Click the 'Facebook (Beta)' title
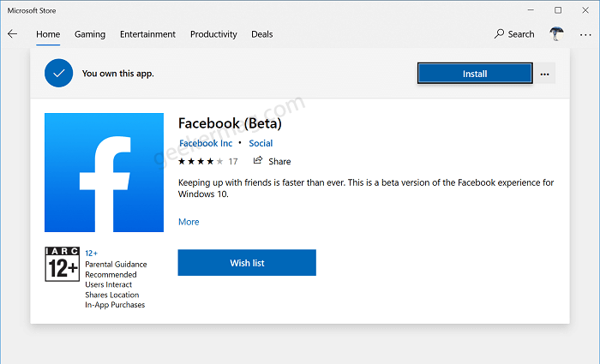600x364 pixels. pos(230,123)
